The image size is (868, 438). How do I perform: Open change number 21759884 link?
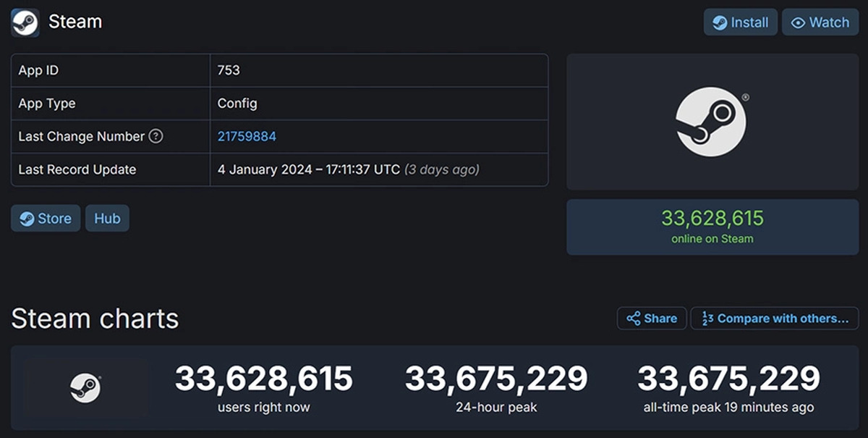click(x=247, y=136)
